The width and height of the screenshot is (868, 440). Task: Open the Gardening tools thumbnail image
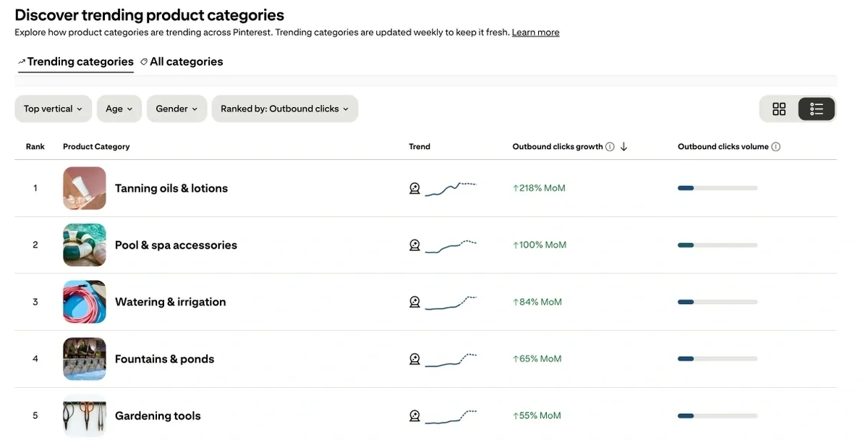click(85, 416)
